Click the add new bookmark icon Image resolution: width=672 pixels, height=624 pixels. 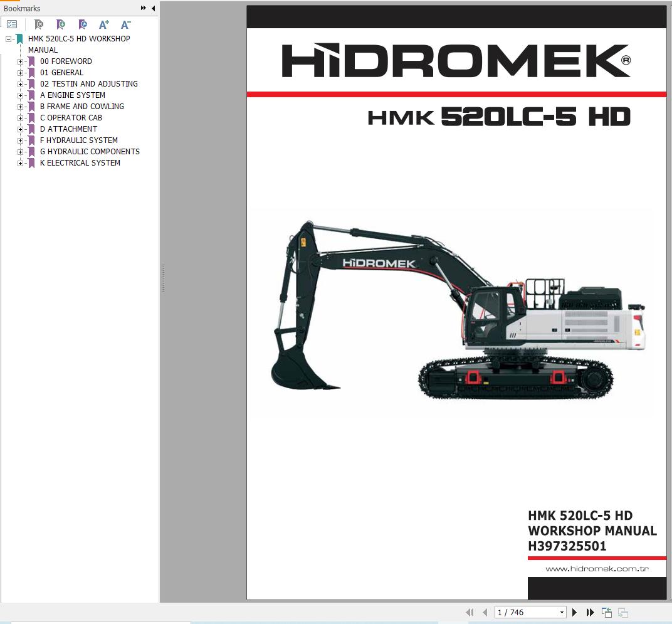pos(61,24)
